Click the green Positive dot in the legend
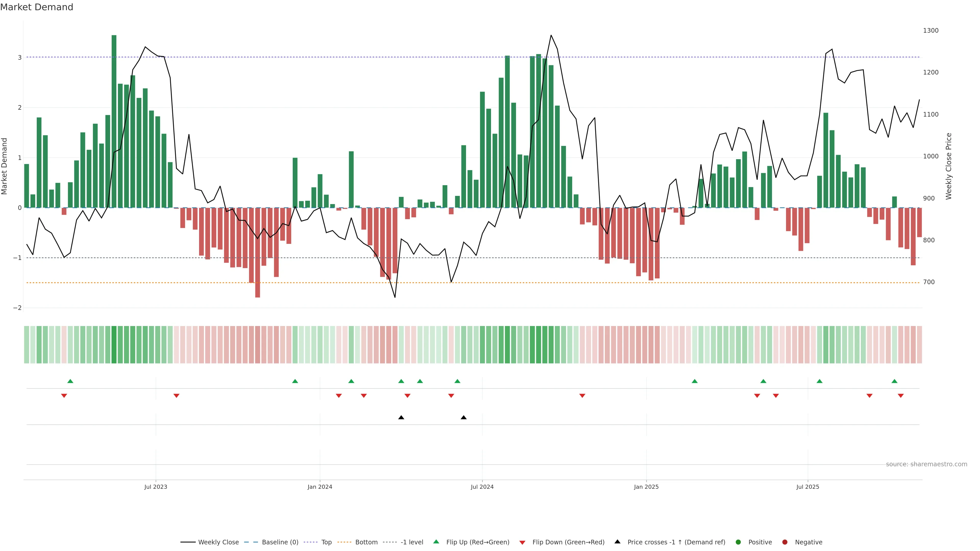The height and width of the screenshot is (551, 980). 738,542
